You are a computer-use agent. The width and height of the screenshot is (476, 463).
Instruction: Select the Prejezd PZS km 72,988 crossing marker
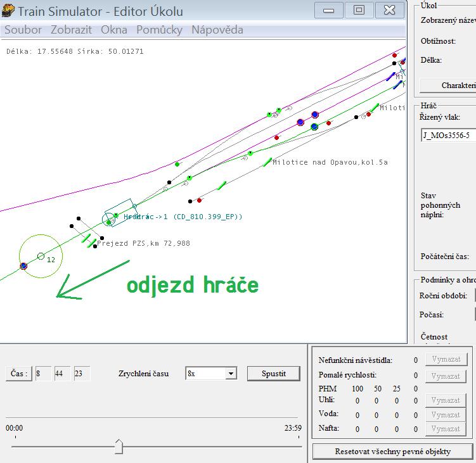coord(91,243)
